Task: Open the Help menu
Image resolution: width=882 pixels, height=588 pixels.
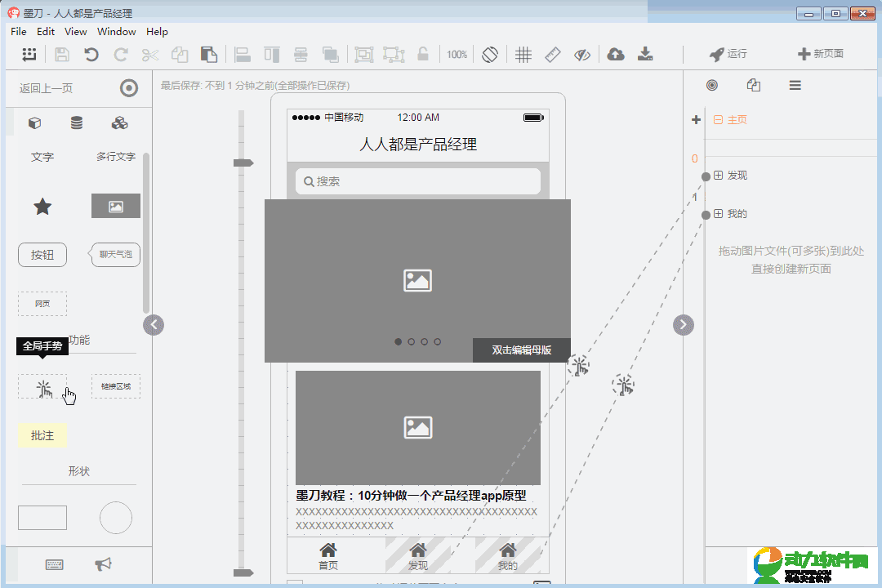Action: pos(157,32)
